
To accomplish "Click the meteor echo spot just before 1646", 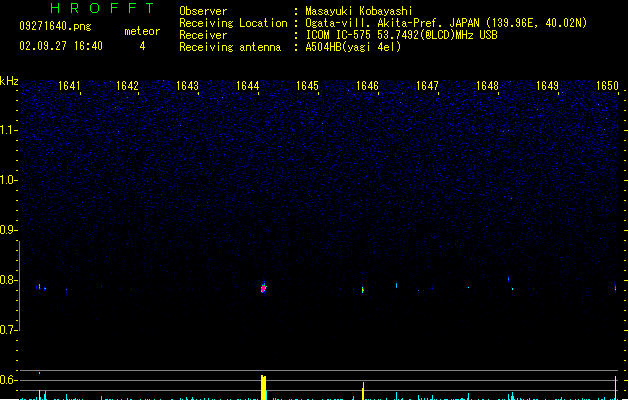I will 363,289.
